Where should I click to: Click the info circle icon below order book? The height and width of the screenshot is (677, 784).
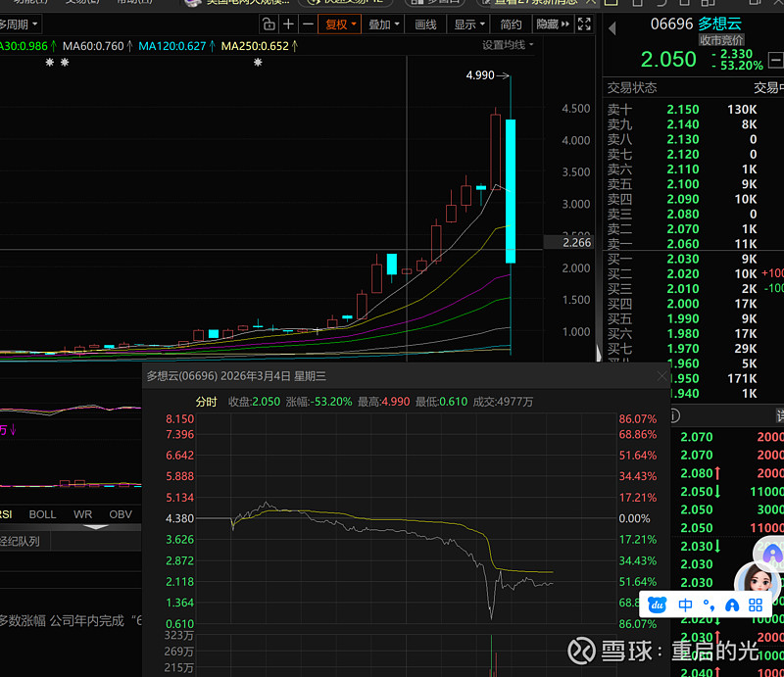pyautogui.click(x=674, y=415)
